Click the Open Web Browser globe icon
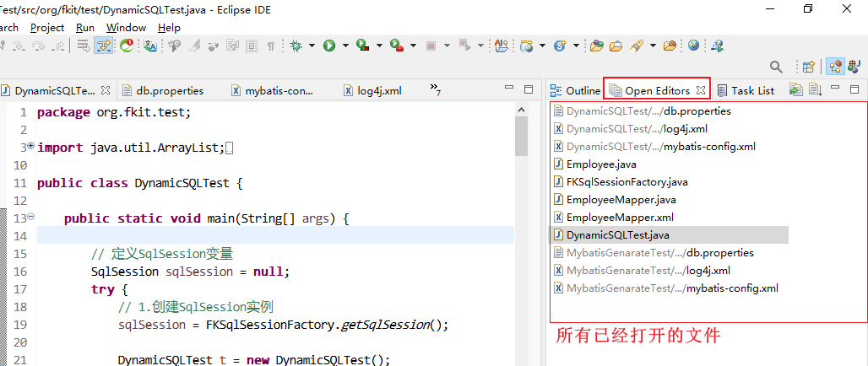Image resolution: width=868 pixels, height=366 pixels. click(693, 45)
